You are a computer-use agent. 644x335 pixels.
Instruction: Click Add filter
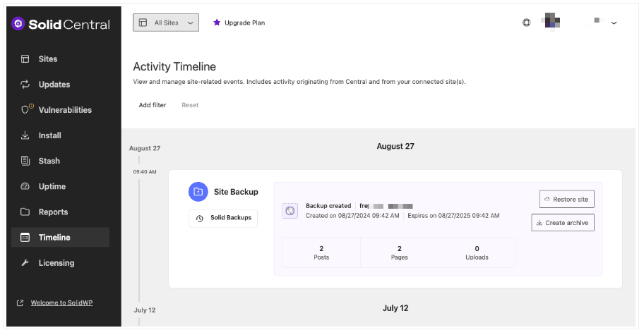click(x=153, y=105)
